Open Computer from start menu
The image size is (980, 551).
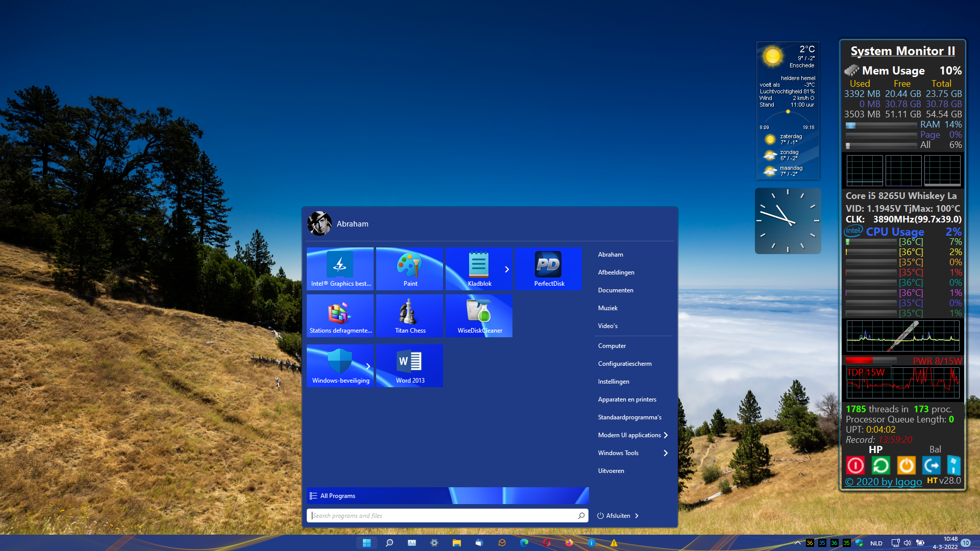point(612,345)
